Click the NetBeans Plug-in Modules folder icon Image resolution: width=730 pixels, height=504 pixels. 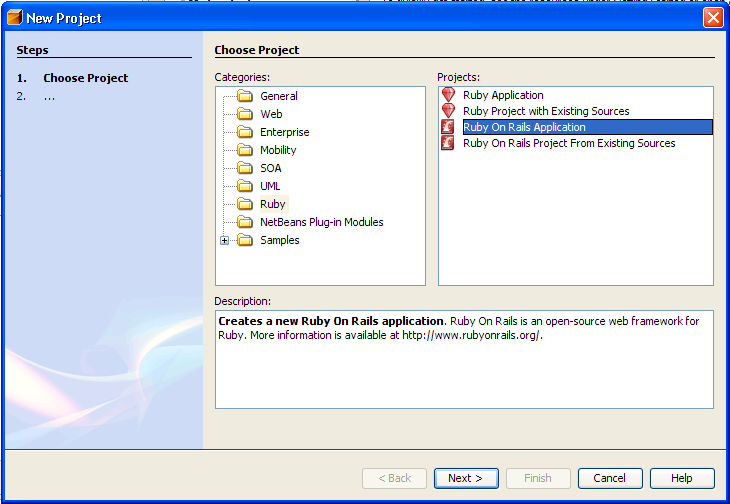coord(245,222)
